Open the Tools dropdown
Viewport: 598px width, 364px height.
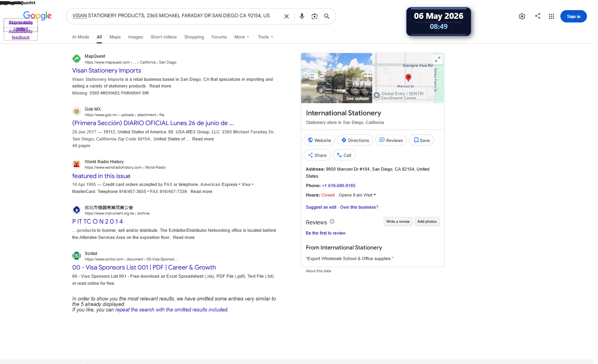(265, 37)
